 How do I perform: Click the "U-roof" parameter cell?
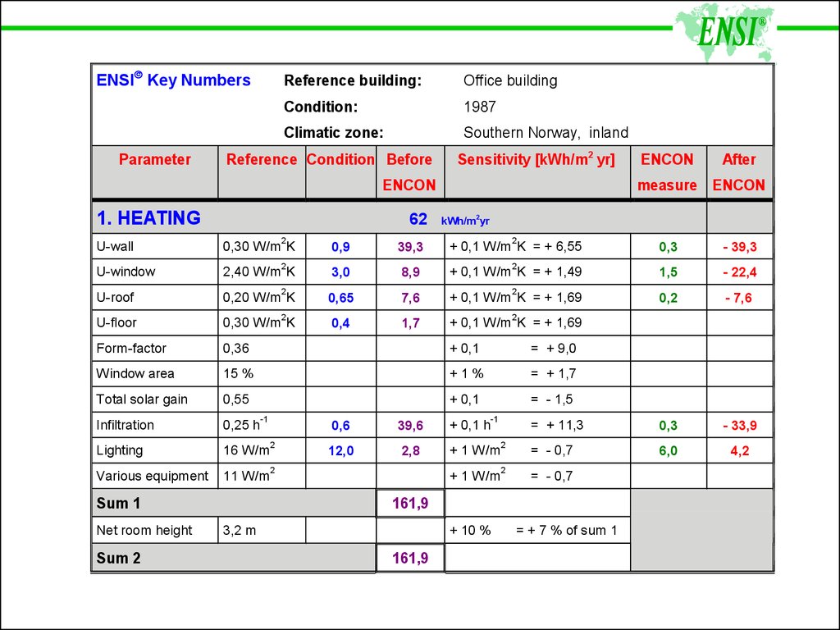tap(155, 297)
